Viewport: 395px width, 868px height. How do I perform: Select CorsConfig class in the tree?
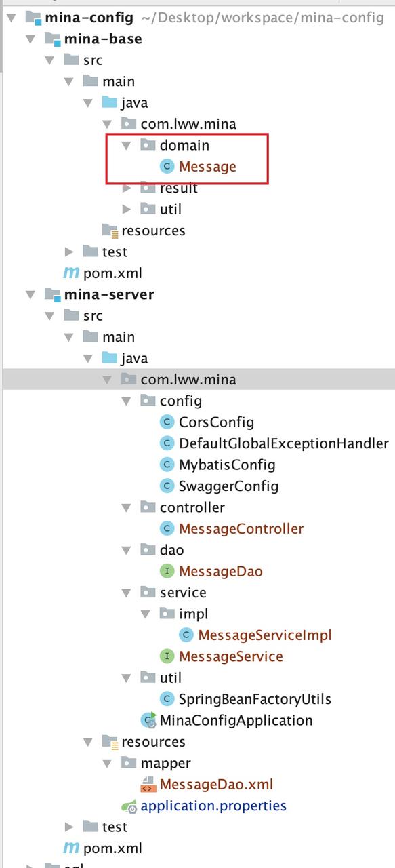click(x=216, y=422)
